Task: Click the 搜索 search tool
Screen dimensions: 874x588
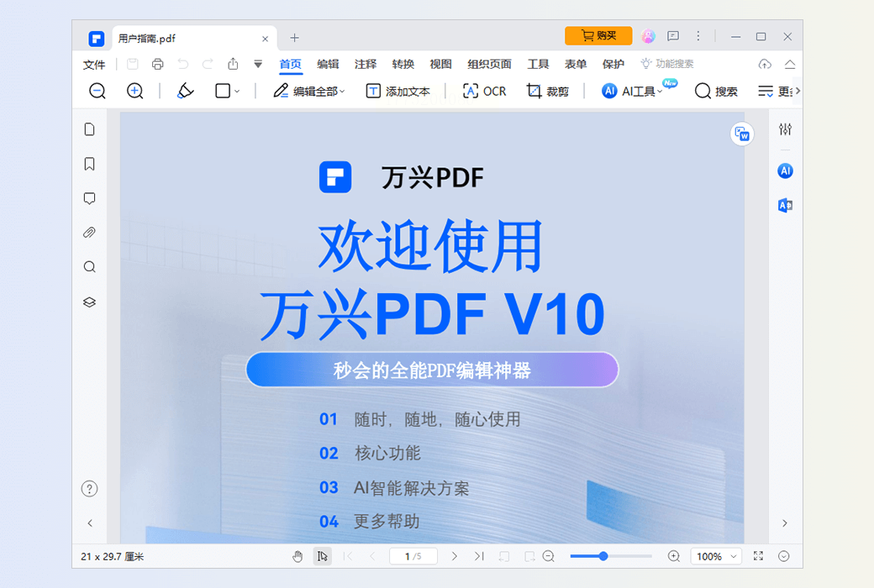Action: click(716, 91)
